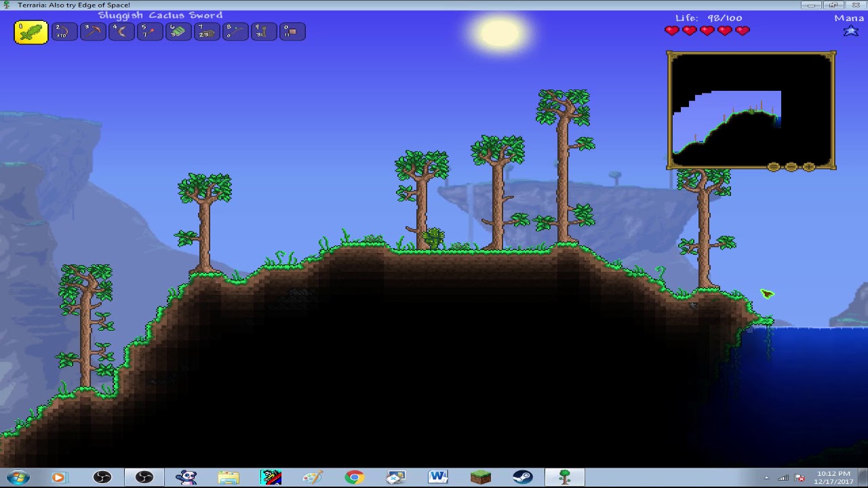Screen dimensions: 868x488
Task: Open the paint palette app in taskbar
Action: [312, 477]
